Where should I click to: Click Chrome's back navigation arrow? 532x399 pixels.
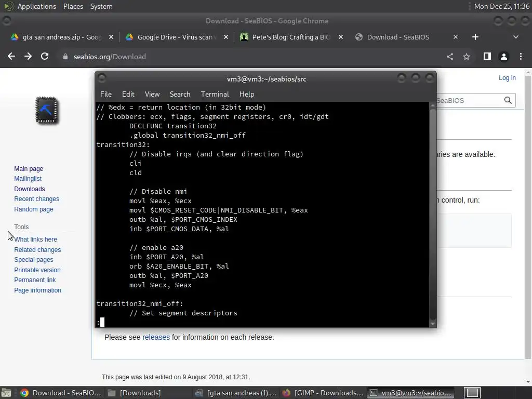coord(11,56)
